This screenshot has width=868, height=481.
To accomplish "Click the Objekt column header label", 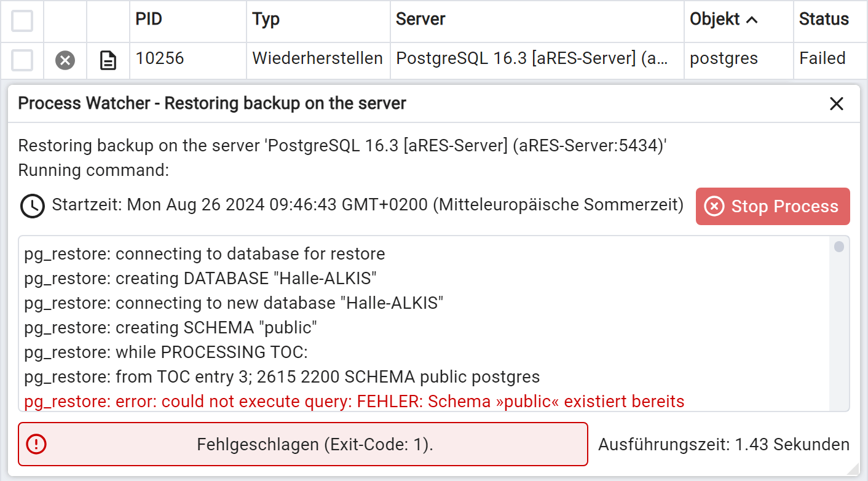I will point(714,20).
